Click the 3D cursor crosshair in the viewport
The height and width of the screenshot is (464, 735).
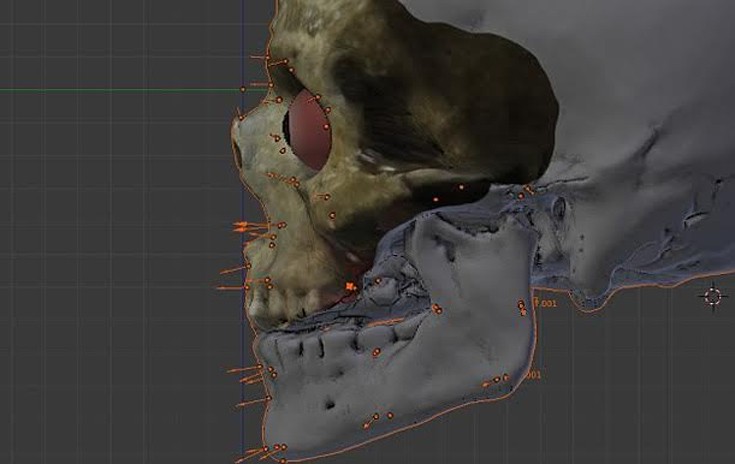coord(713,297)
